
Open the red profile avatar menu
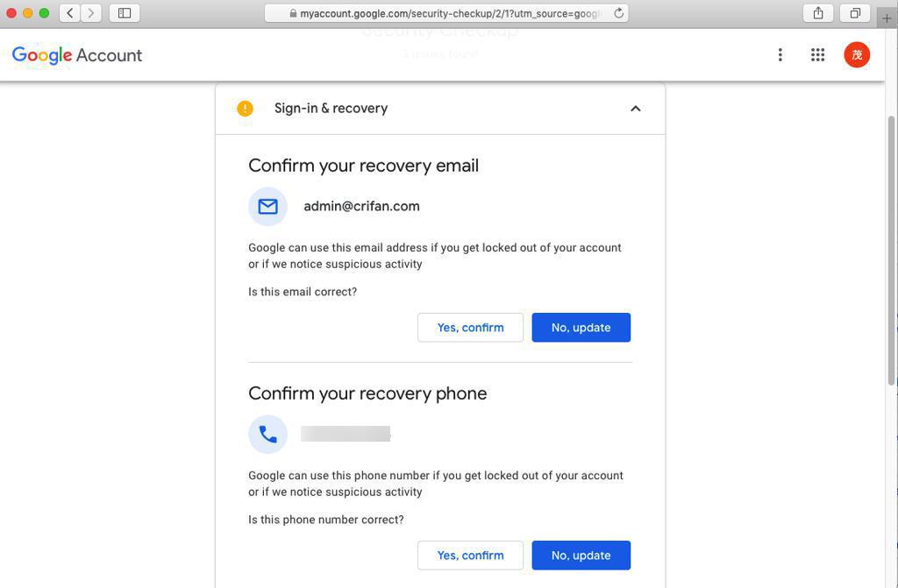[x=857, y=55]
